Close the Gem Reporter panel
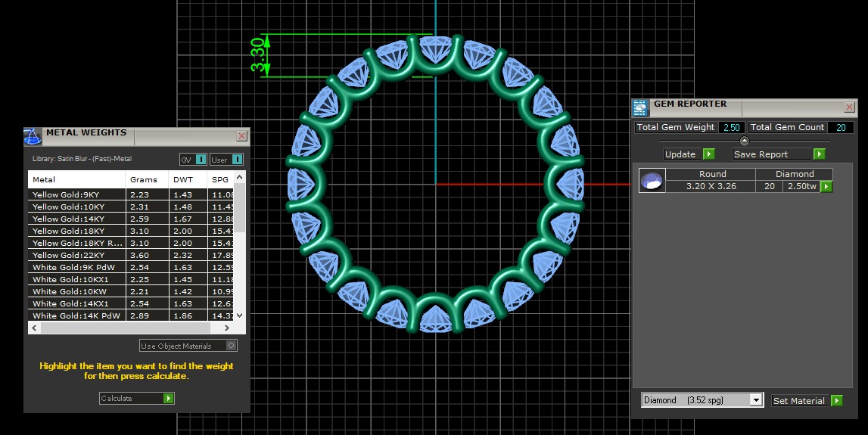The height and width of the screenshot is (435, 868). point(850,107)
